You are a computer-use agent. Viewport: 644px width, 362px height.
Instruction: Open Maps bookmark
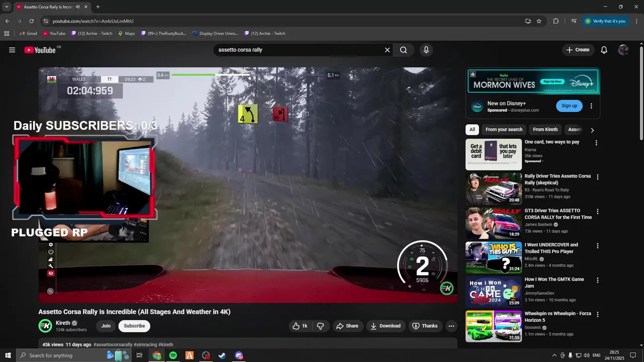click(126, 33)
